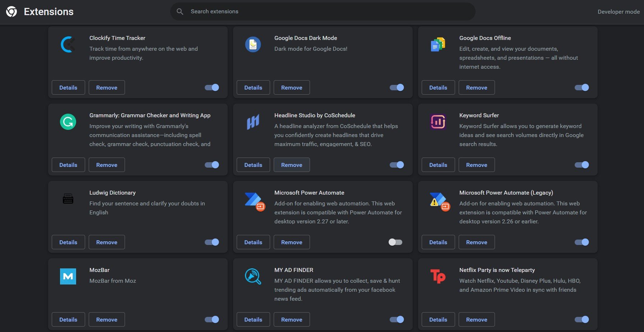Click the Grammarly extension icon
The height and width of the screenshot is (332, 644).
click(68, 122)
